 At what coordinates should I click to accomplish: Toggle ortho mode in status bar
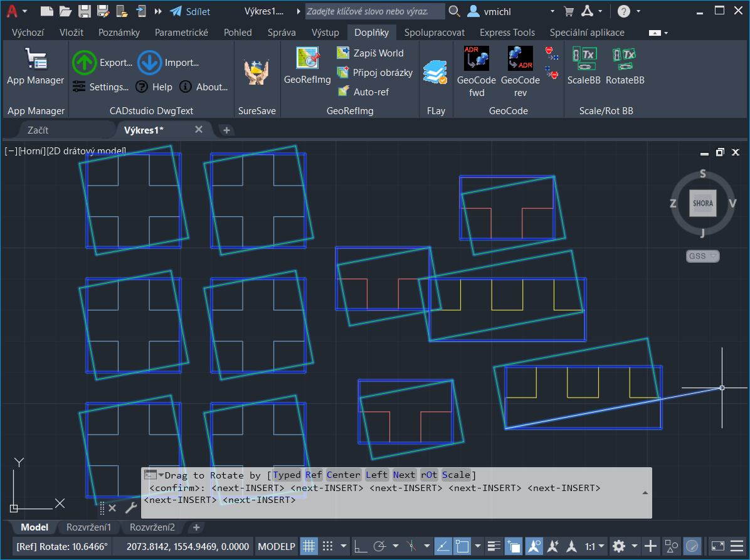(359, 546)
